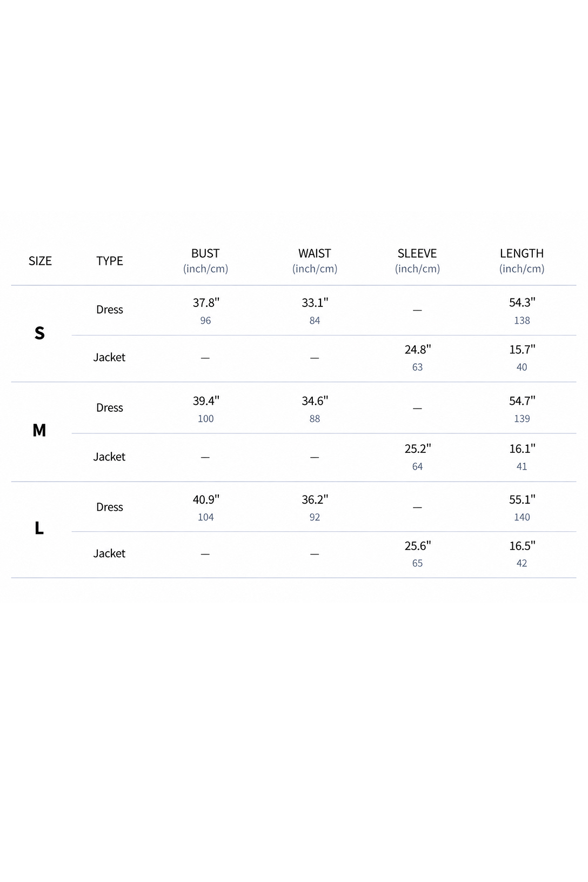Click the 33.1" waist measurement
588x882 pixels.
point(315,303)
